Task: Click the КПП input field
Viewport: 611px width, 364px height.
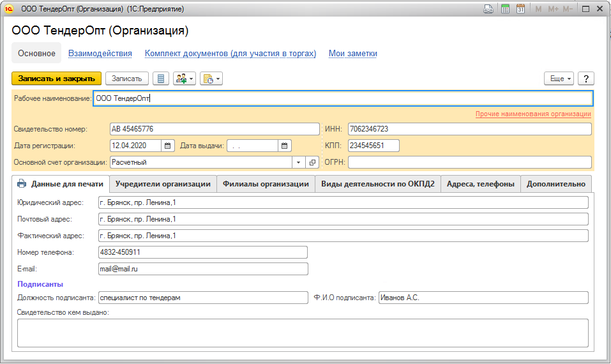Action: pos(373,146)
